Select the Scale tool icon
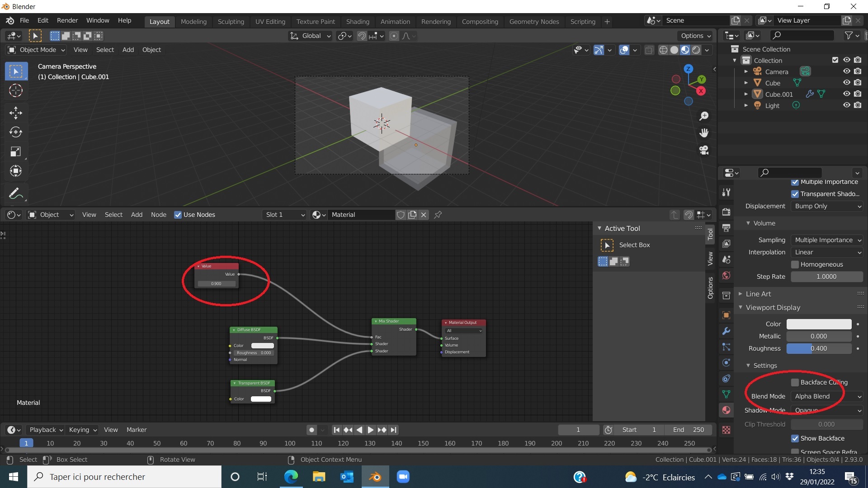Screen dimensions: 868x488 [16, 151]
